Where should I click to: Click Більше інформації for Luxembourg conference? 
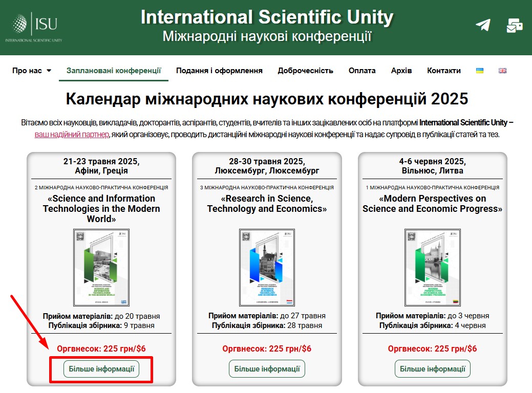point(267,369)
